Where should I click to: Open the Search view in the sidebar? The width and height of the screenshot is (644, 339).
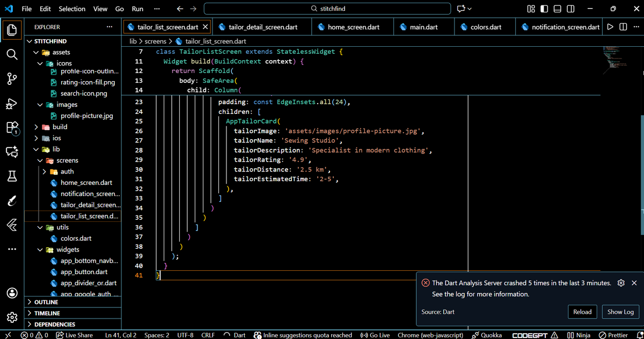click(12, 54)
